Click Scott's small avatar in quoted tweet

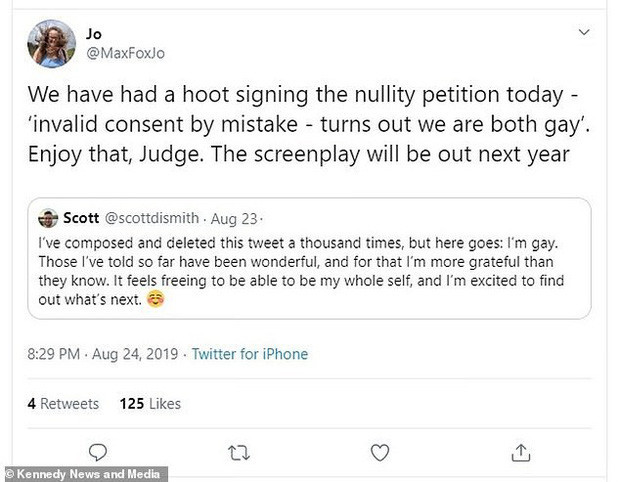pyautogui.click(x=47, y=218)
